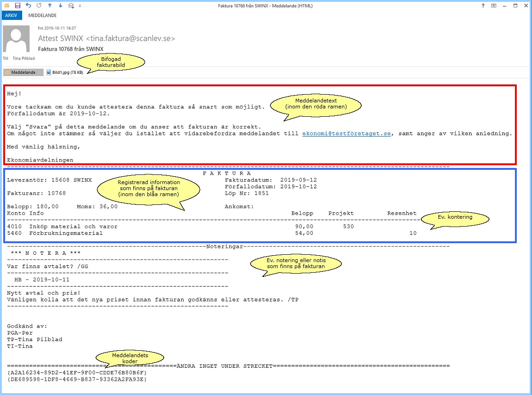This screenshot has width=532, height=395.
Task: Click the amount 90,00
Action: pos(304,227)
